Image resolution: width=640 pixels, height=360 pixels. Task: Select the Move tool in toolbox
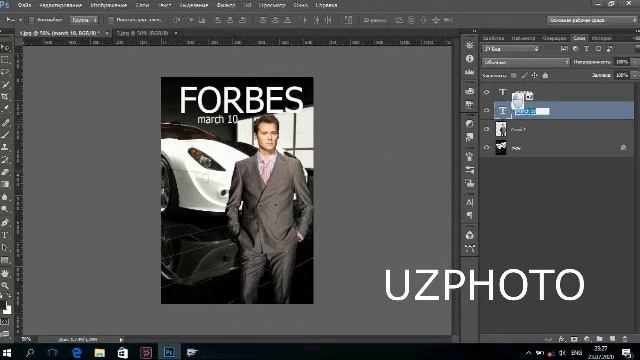[5, 47]
